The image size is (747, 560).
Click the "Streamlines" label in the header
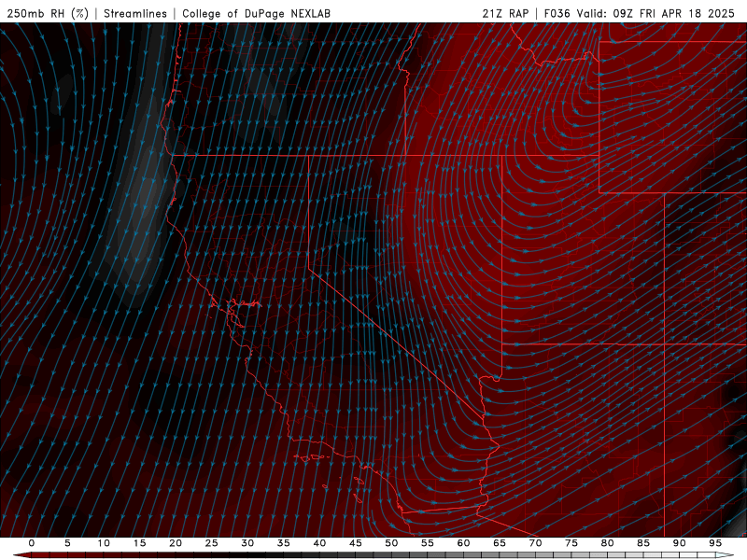tap(135, 13)
